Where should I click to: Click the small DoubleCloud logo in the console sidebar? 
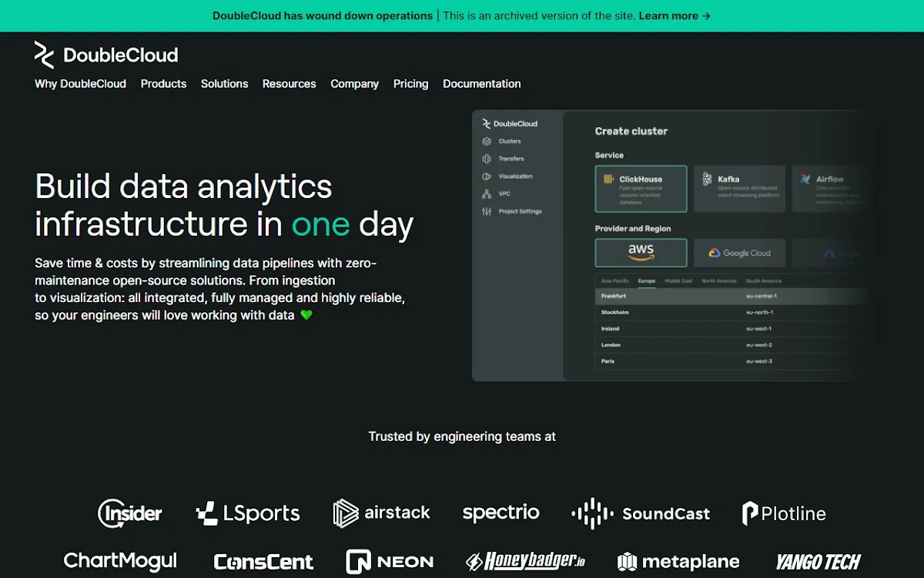click(x=510, y=123)
